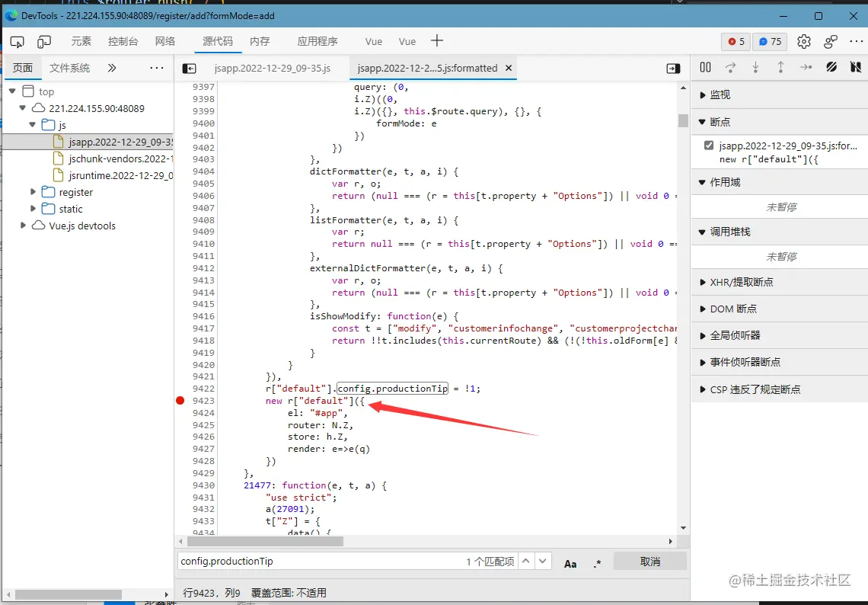Step to next statement icon
Image resolution: width=868 pixels, height=605 pixels.
806,67
